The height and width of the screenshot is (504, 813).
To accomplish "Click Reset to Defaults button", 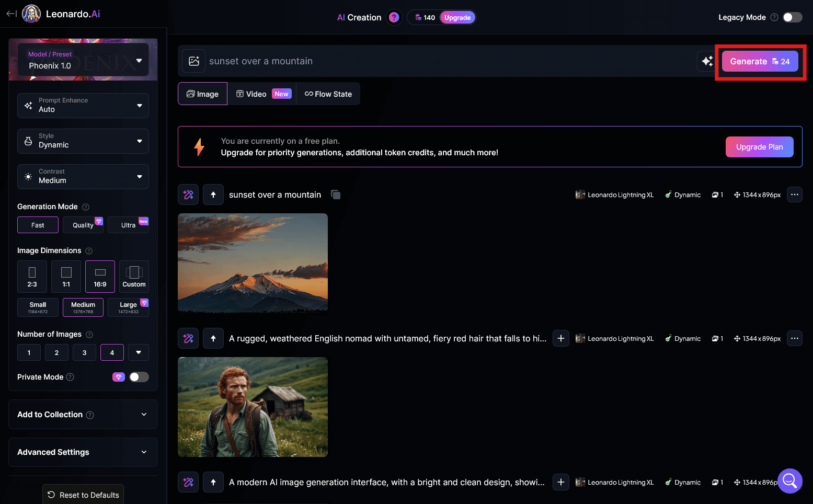I will click(83, 495).
